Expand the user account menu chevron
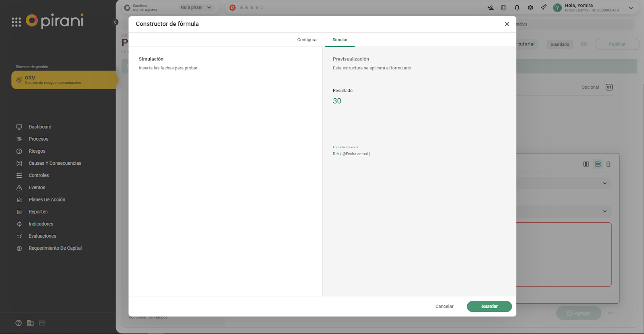The width and height of the screenshot is (644, 334). click(631, 8)
